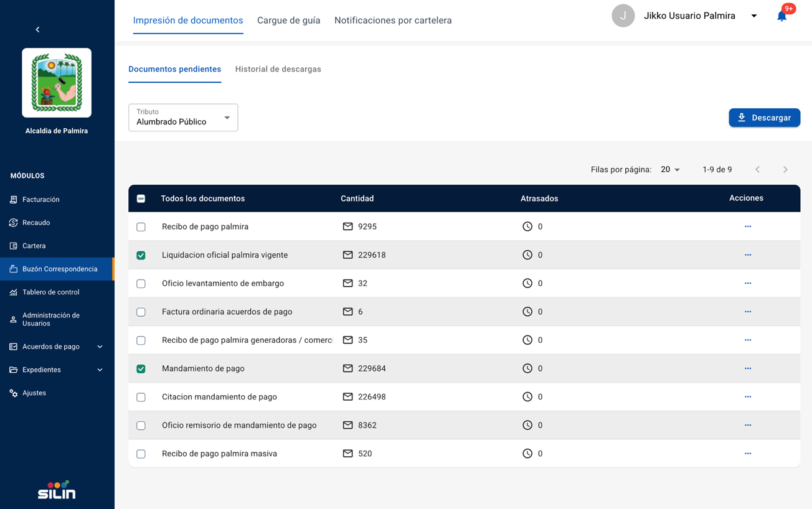Viewport: 812px width, 509px height.
Task: Click the Alcaldia de Palmira logo
Action: 57,83
